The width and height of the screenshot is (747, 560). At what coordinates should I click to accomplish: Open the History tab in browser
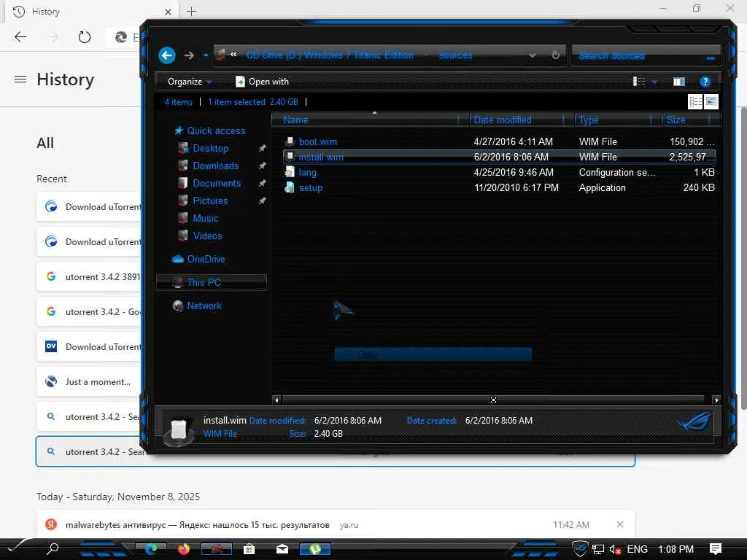pos(90,12)
